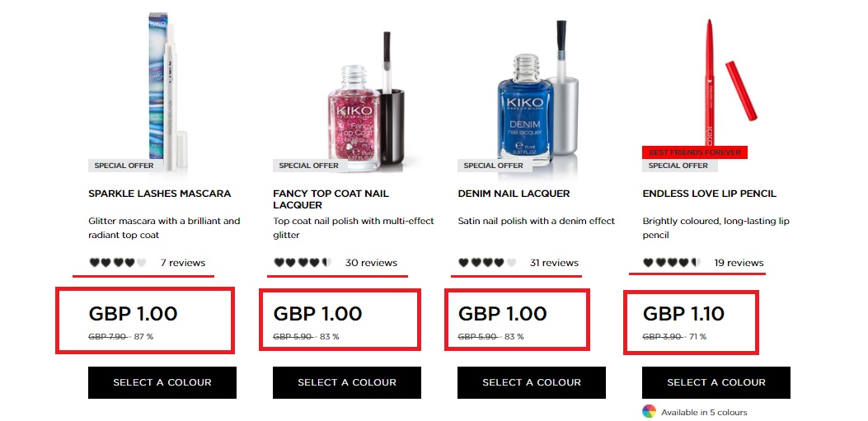Open the 31 reviews link
This screenshot has width=868, height=421.
(x=554, y=263)
